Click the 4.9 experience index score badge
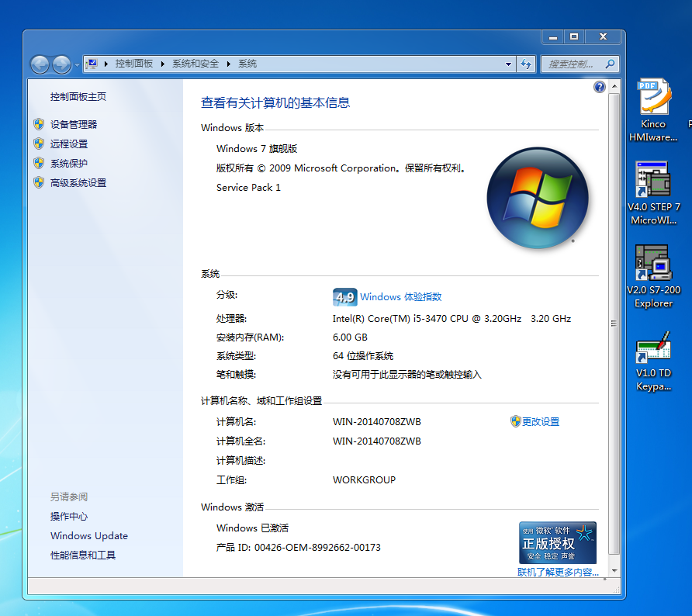The height and width of the screenshot is (616, 692). pos(344,297)
